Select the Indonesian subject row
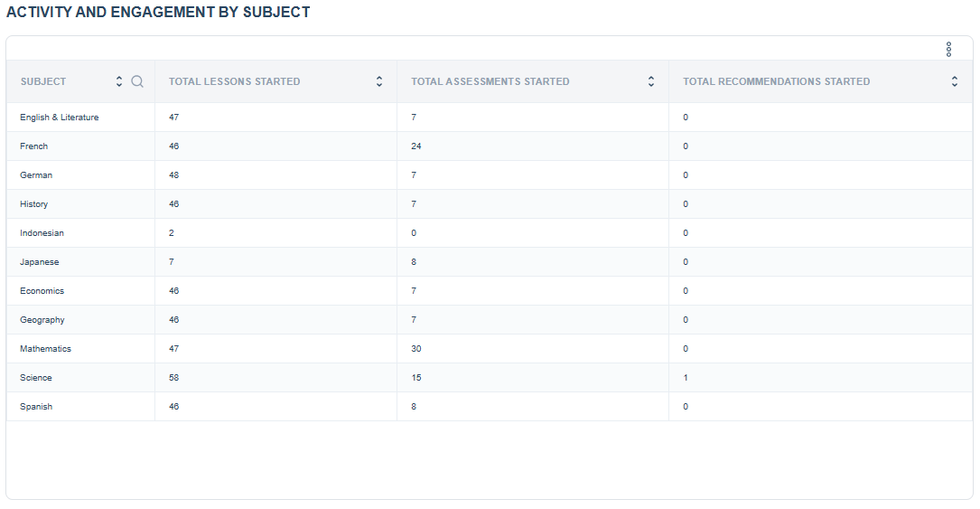The image size is (980, 509). coord(490,232)
